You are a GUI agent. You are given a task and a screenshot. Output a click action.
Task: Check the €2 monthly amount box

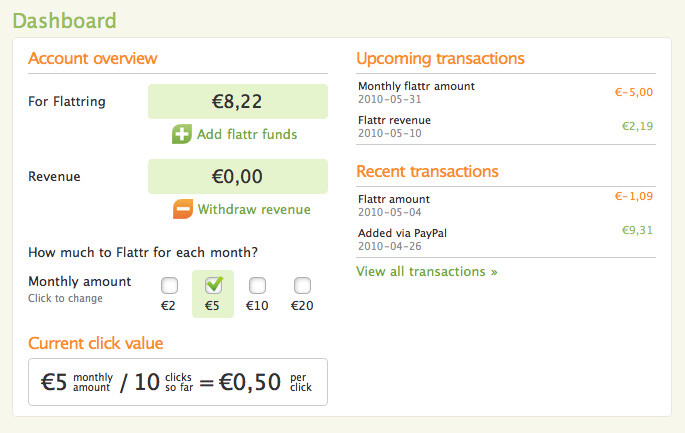pyautogui.click(x=169, y=286)
